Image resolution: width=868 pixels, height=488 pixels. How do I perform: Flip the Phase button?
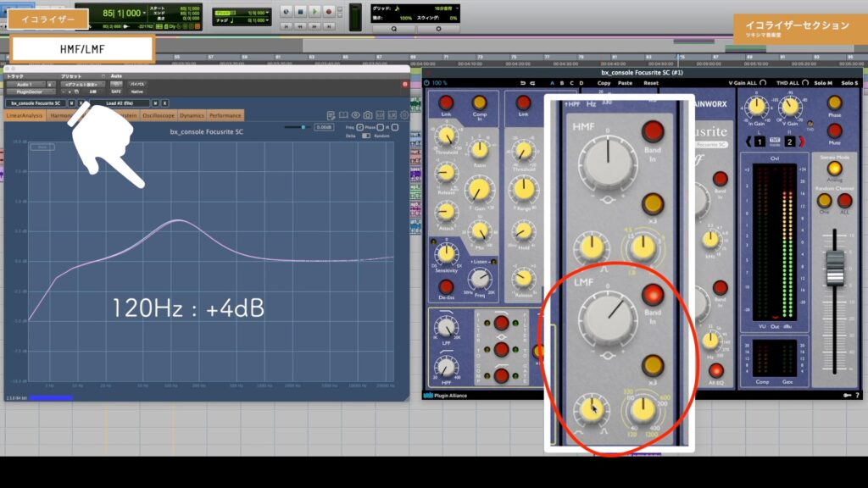(x=834, y=103)
